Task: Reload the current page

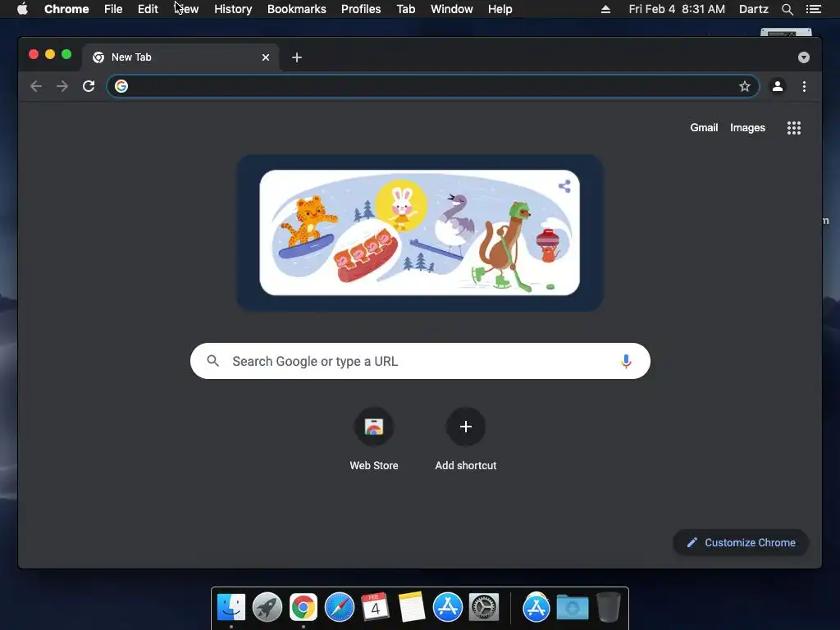Action: tap(89, 86)
